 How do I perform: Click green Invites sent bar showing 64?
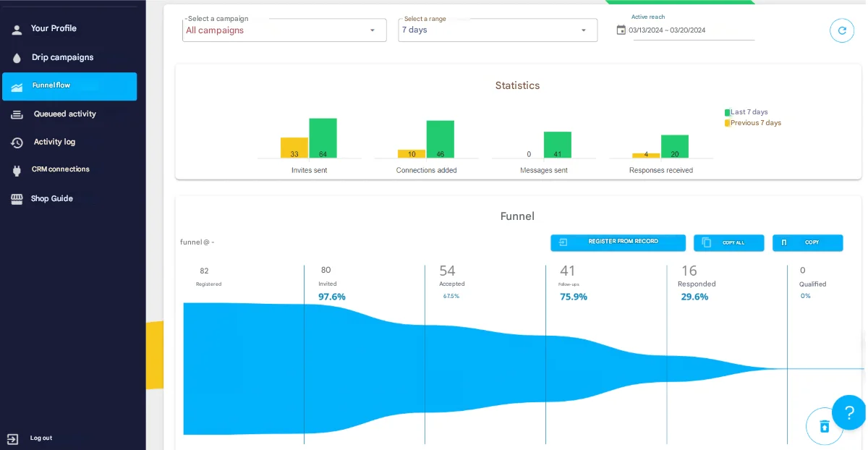323,138
